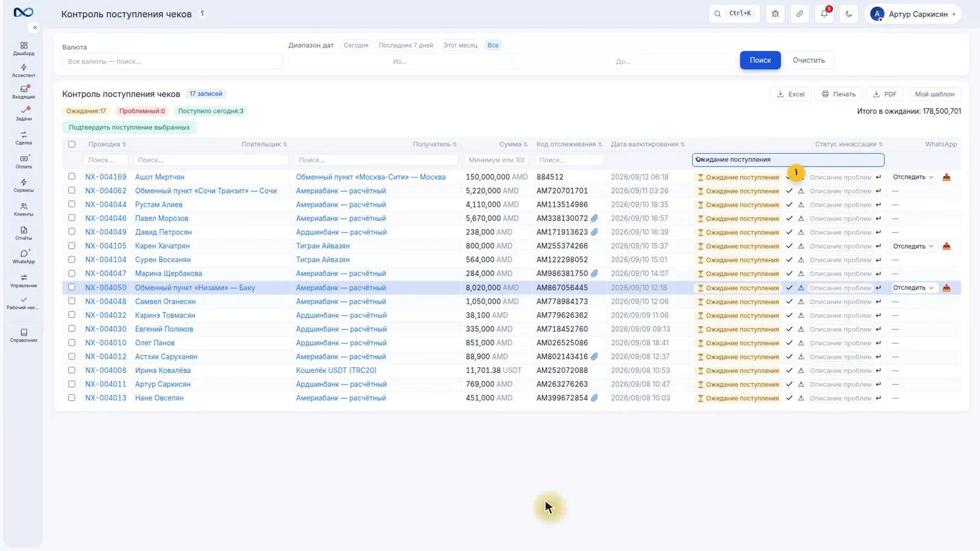Open the Артур Саркисян user menu

click(x=913, y=14)
